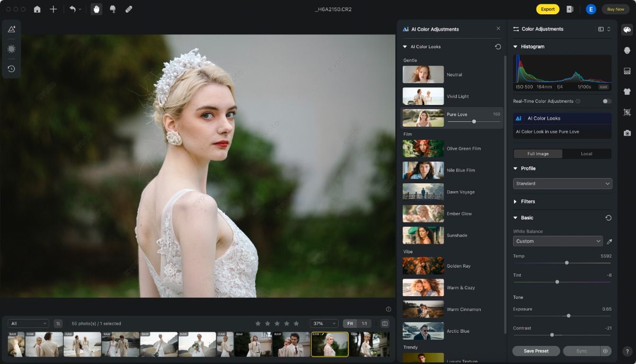The height and width of the screenshot is (364, 636).
Task: Click Save Preset
Action: pyautogui.click(x=536, y=351)
